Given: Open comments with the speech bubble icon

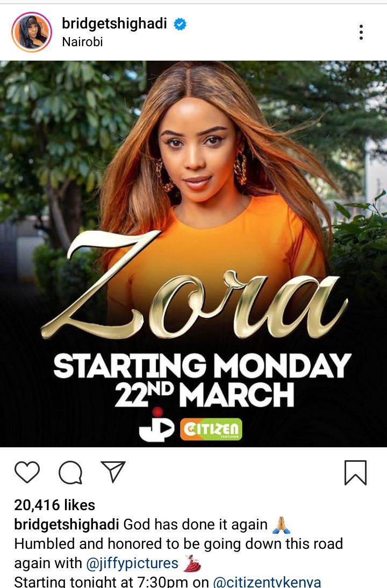Looking at the screenshot, I should pyautogui.click(x=70, y=473).
